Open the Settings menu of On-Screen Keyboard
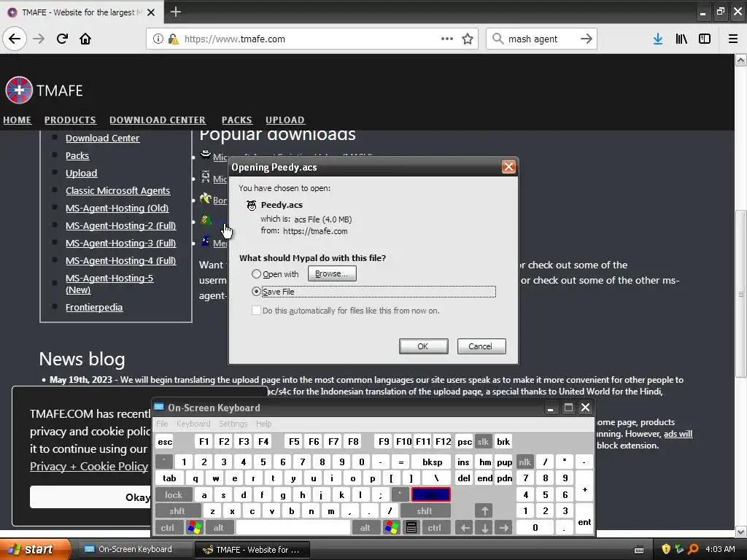The width and height of the screenshot is (747, 560). pyautogui.click(x=233, y=424)
